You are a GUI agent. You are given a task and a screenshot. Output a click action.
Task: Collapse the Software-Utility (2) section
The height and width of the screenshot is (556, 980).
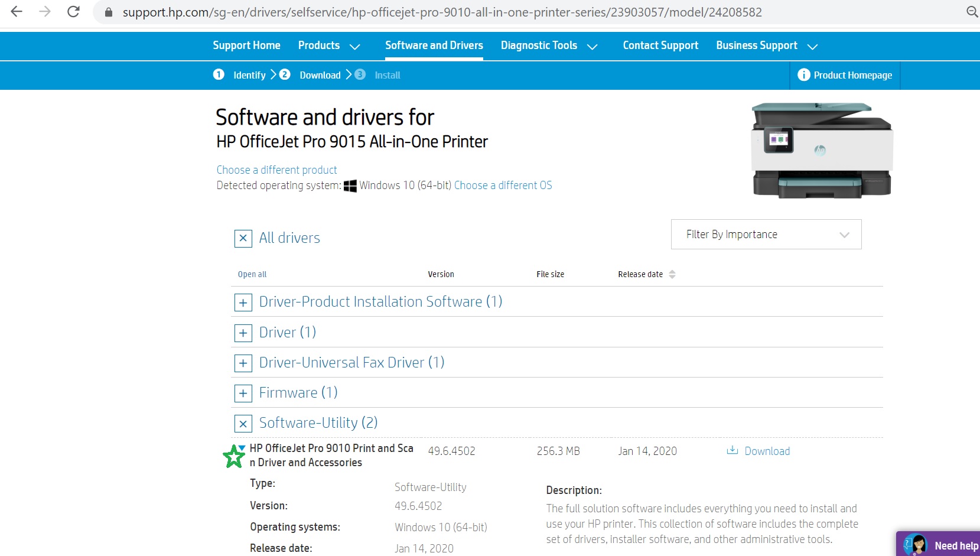point(243,424)
